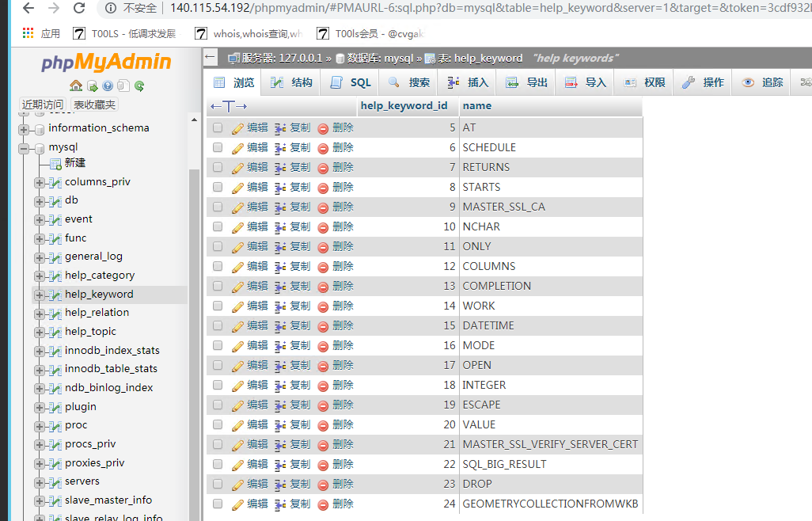Click the pencil icon for NCHAR row
This screenshot has width=812, height=521.
[237, 226]
